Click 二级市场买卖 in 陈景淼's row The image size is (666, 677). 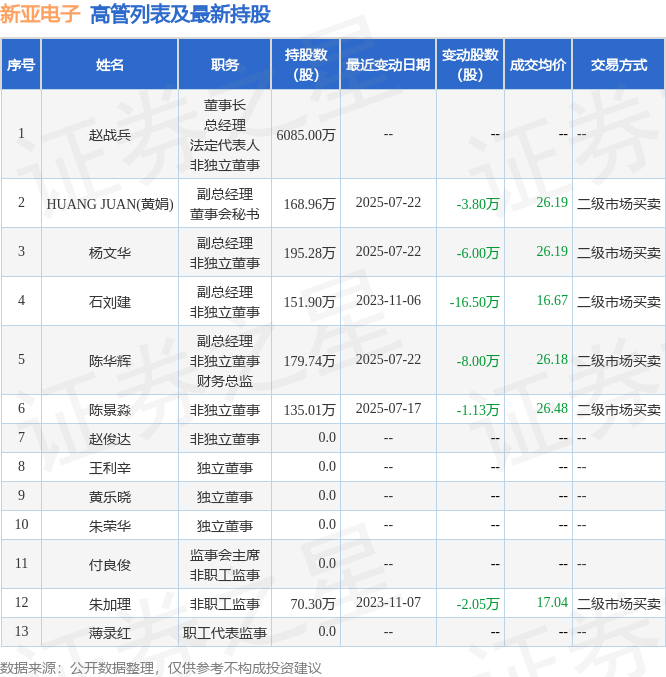coord(619,410)
